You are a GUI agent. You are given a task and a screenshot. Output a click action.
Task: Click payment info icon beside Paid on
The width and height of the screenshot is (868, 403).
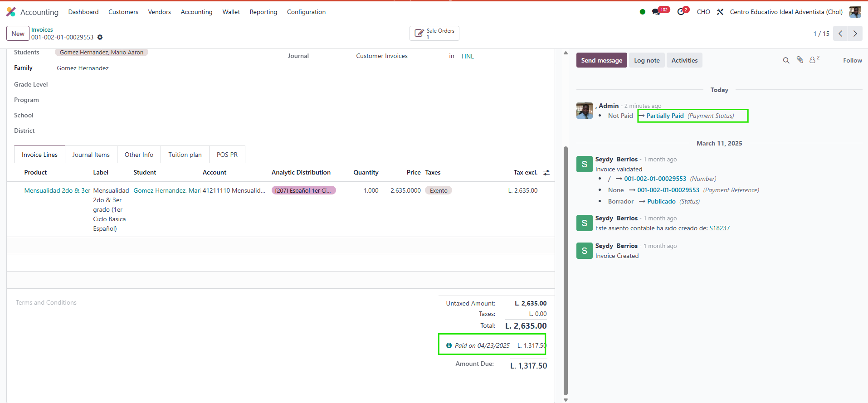pyautogui.click(x=449, y=345)
